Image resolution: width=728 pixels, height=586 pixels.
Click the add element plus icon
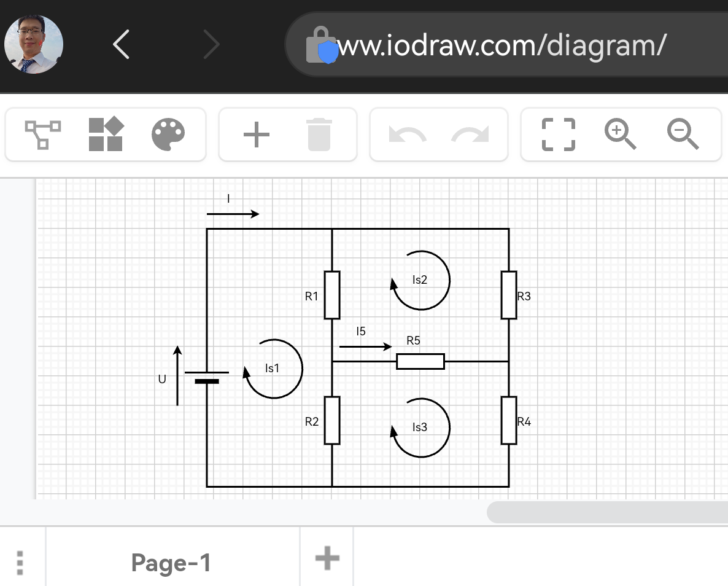257,134
